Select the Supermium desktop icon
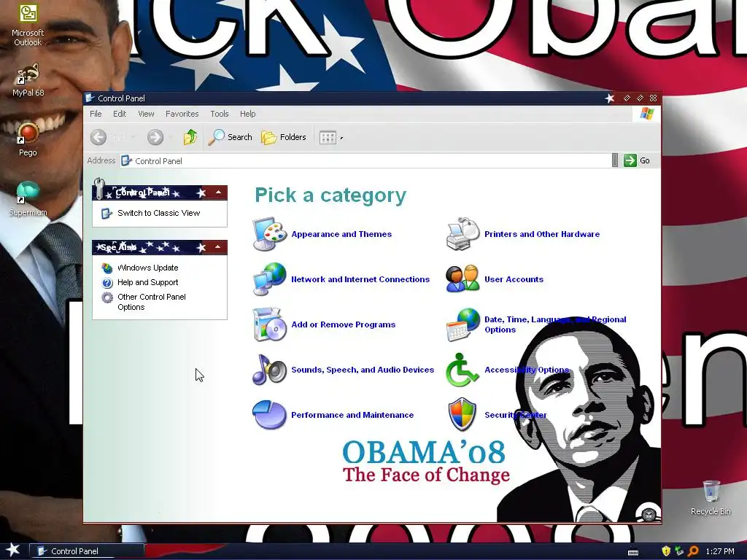The height and width of the screenshot is (560, 747). coord(28,199)
